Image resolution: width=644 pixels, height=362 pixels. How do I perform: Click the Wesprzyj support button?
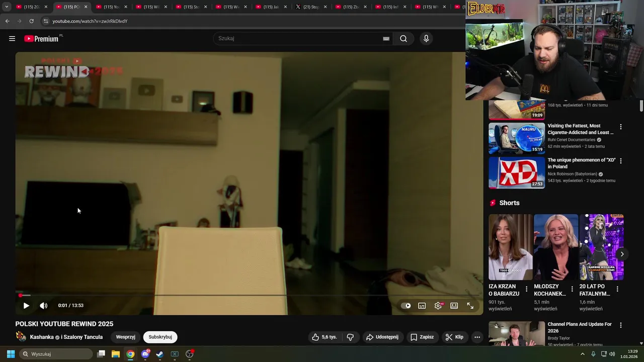coord(126,337)
